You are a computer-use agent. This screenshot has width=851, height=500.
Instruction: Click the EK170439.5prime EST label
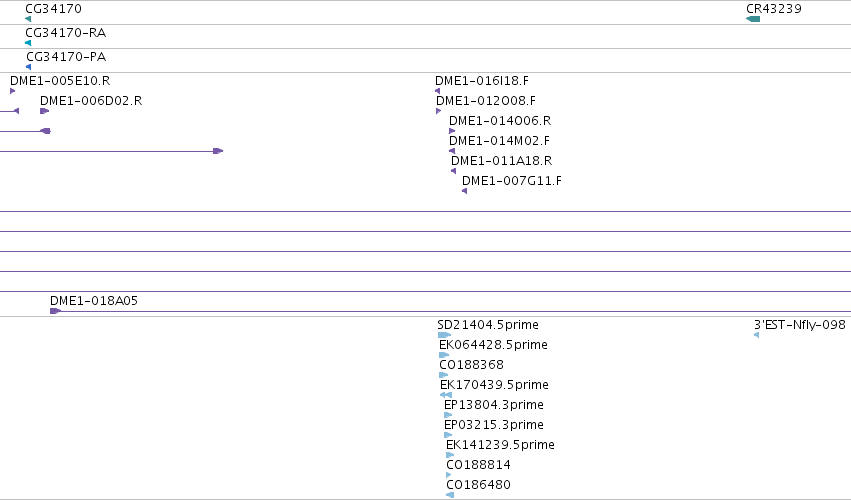coord(494,385)
